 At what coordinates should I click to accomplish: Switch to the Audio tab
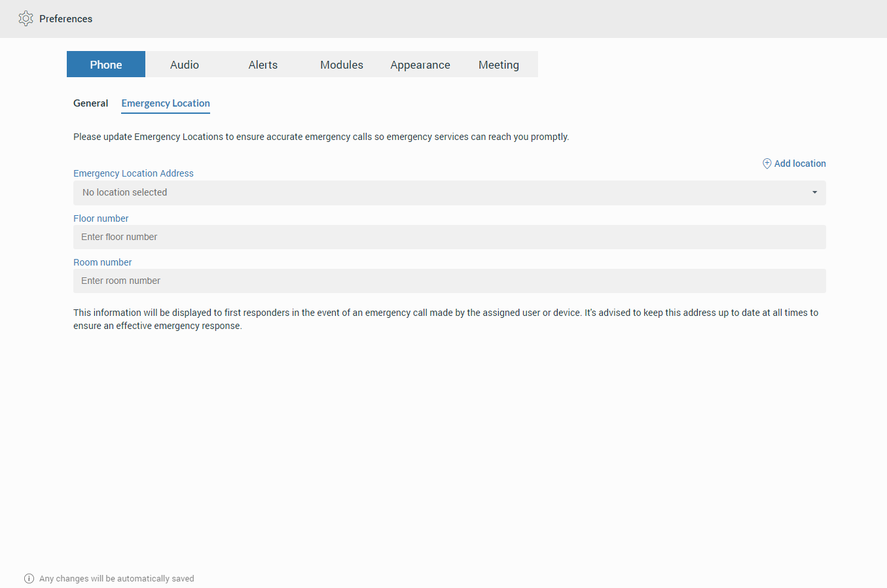[x=185, y=64]
